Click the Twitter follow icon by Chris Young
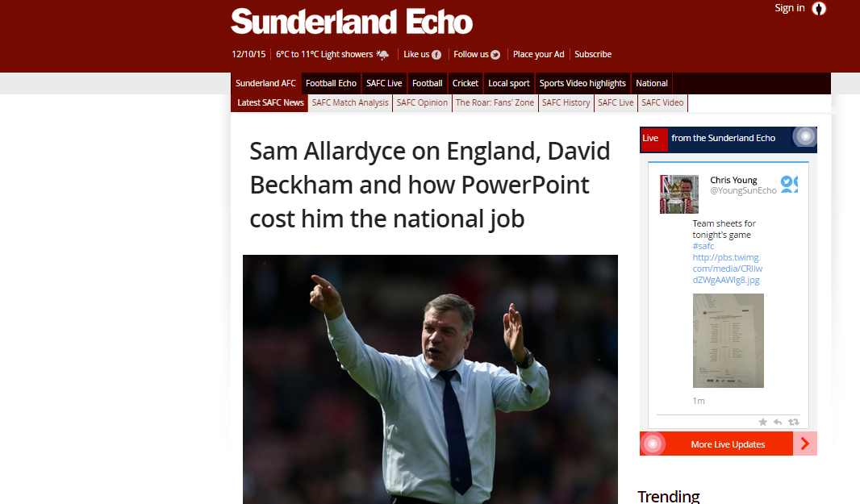This screenshot has width=860, height=504. 789,185
